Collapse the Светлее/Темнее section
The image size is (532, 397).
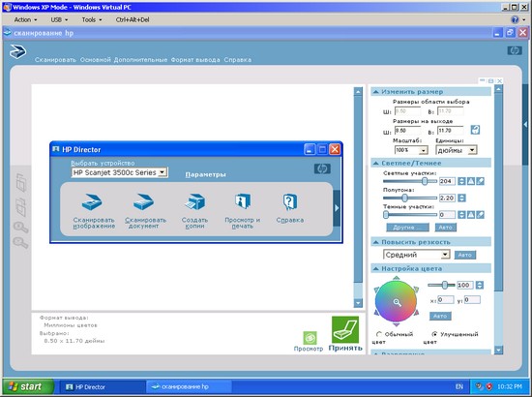click(x=376, y=164)
